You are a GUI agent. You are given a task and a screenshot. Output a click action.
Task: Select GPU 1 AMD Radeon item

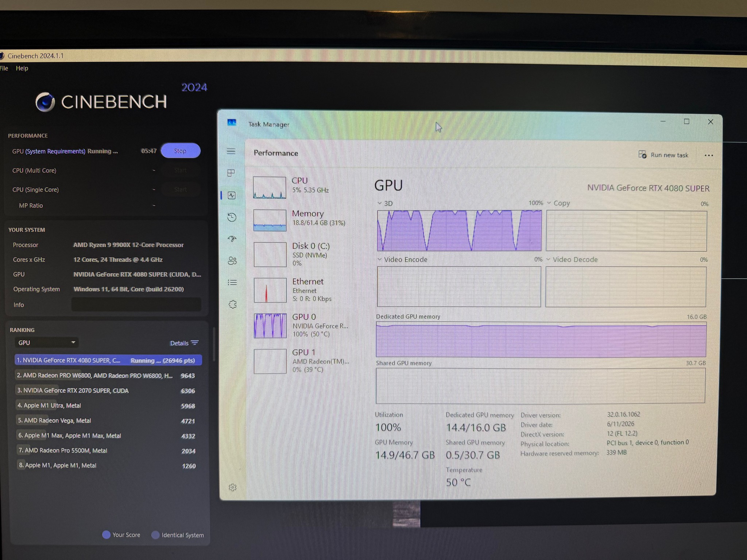click(x=303, y=361)
